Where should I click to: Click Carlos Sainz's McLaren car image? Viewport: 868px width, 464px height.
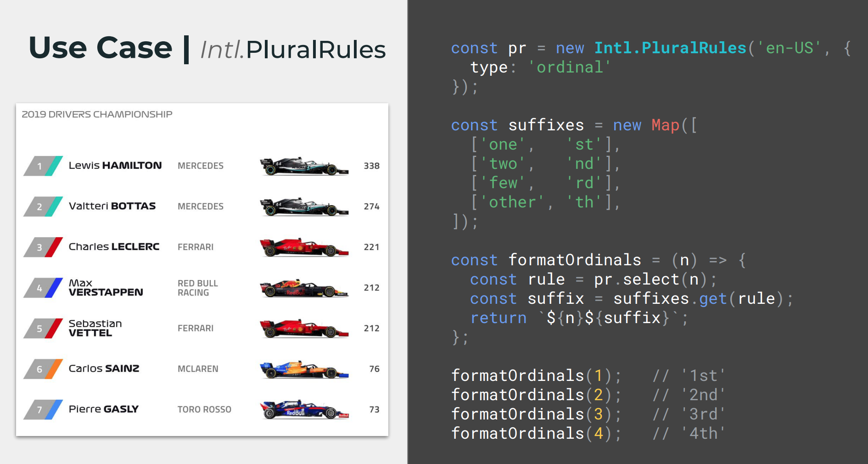click(304, 369)
